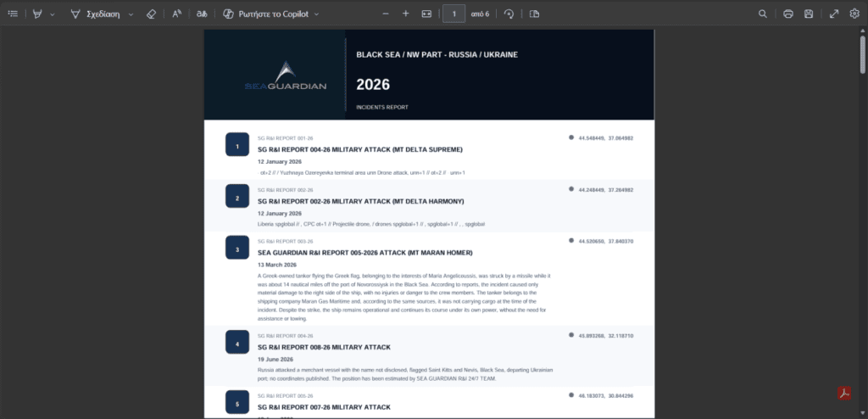Image resolution: width=868 pixels, height=419 pixels.
Task: Click the BLACK SEA / NW PART heading
Action: [437, 55]
